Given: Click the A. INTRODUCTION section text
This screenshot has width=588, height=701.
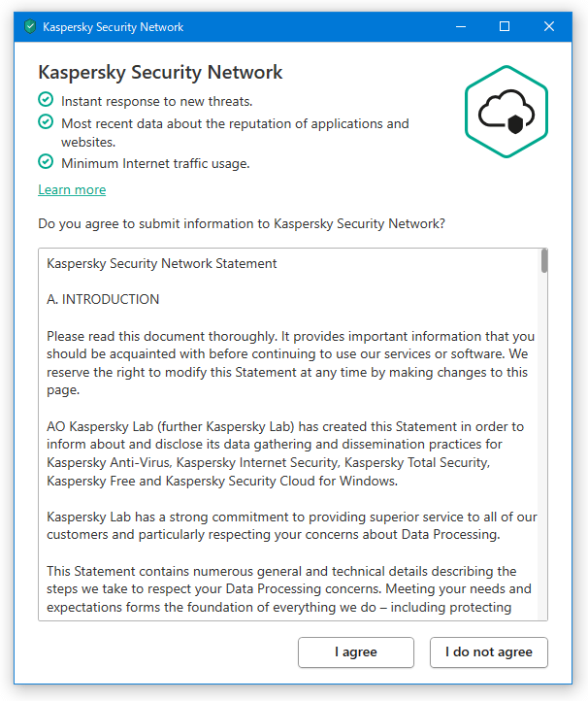Looking at the screenshot, I should click(x=103, y=300).
